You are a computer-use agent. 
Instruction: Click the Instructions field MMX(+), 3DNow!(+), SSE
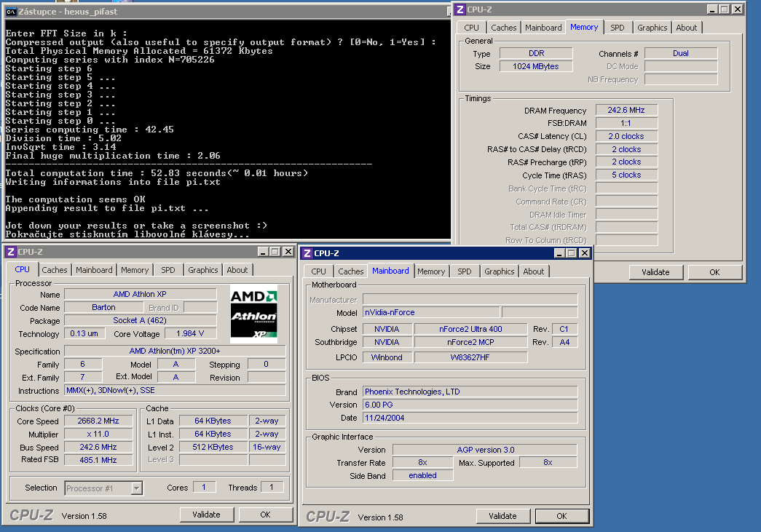tap(175, 390)
